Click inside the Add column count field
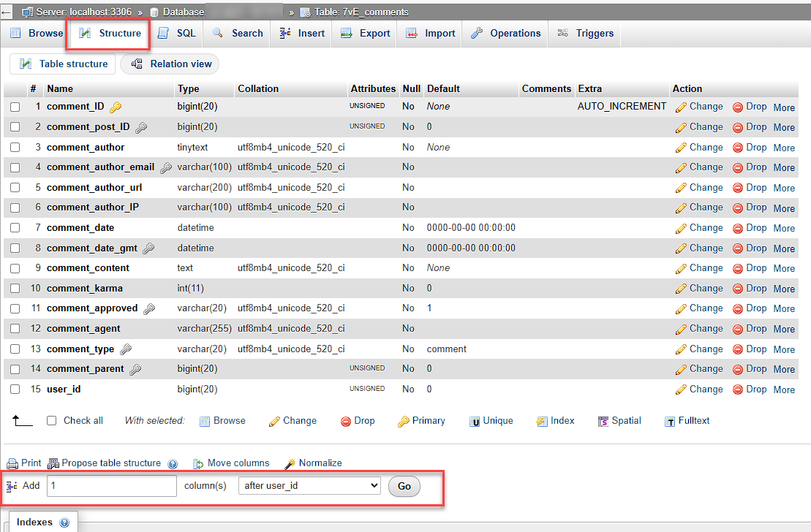This screenshot has height=532, width=811. click(x=111, y=486)
